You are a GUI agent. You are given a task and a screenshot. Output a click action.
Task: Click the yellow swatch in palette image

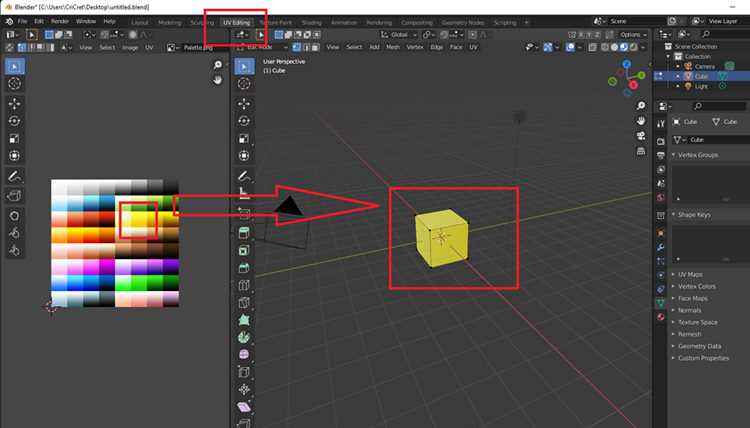coord(139,219)
